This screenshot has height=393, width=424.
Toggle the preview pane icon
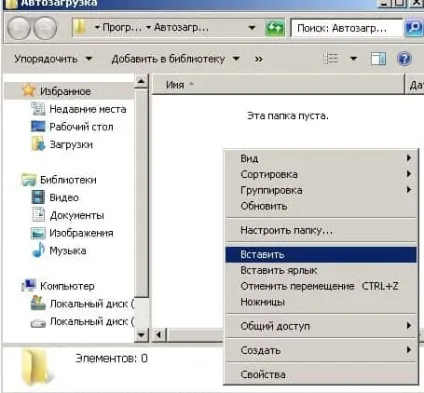378,59
